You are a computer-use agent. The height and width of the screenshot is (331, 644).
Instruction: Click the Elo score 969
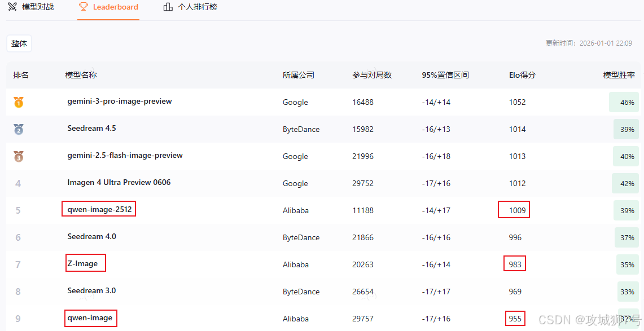coord(515,292)
